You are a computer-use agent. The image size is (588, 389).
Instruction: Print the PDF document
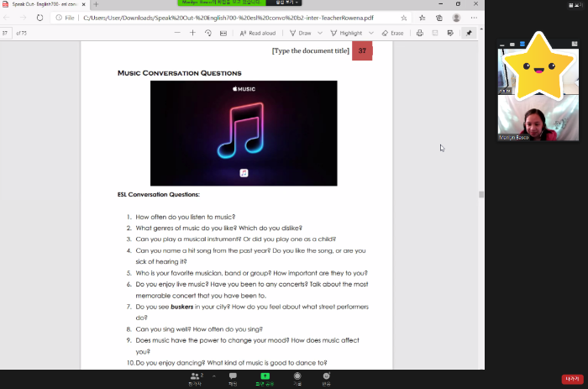coord(420,33)
